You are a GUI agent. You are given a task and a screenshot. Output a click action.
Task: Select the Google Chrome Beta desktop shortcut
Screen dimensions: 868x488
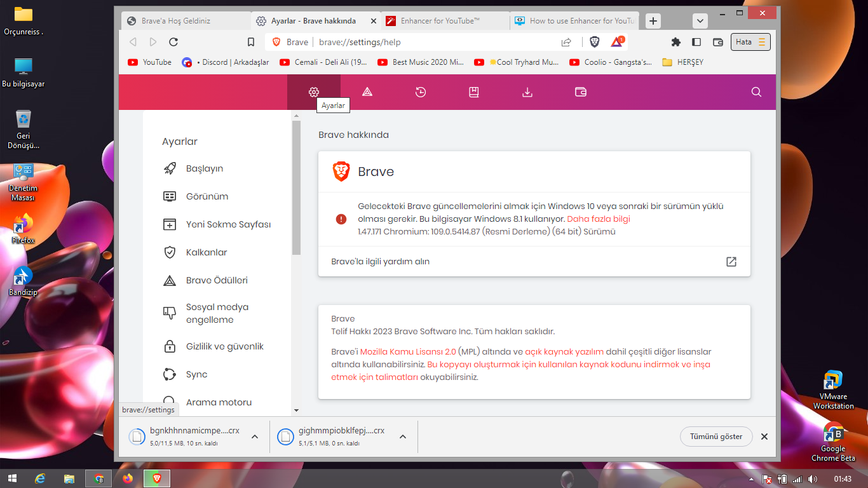tap(833, 442)
